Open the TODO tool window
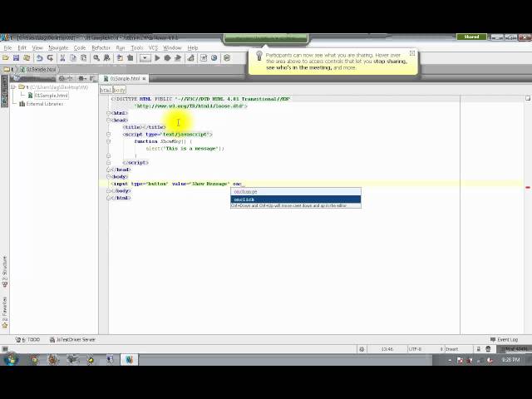This screenshot has width=532, height=399. point(28,339)
